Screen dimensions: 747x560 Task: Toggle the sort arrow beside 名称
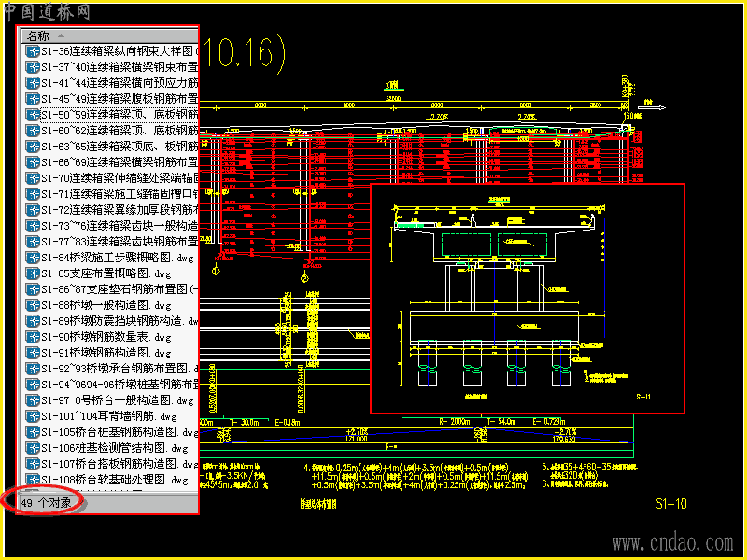click(61, 35)
